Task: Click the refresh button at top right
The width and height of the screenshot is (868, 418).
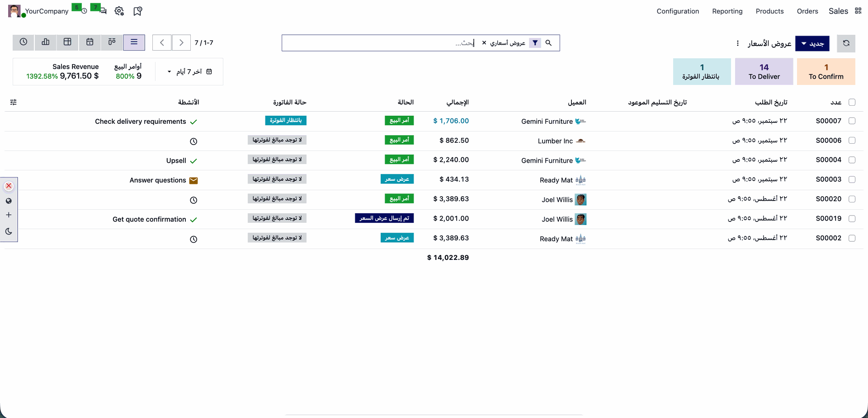Action: coord(846,43)
